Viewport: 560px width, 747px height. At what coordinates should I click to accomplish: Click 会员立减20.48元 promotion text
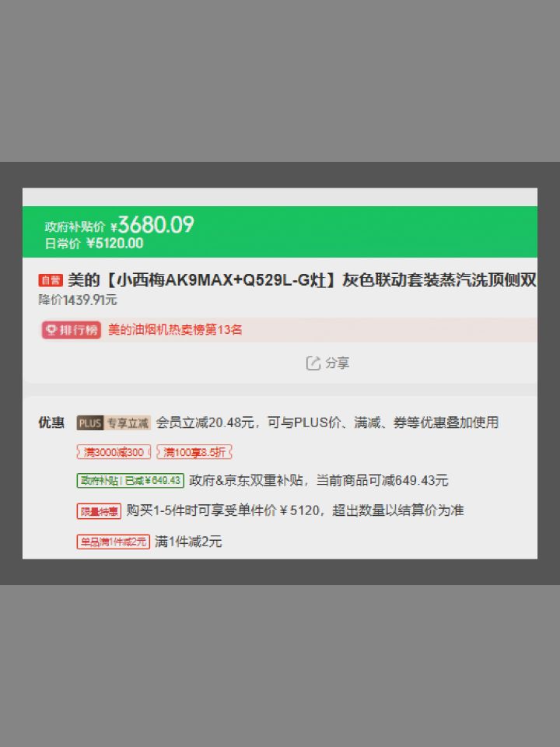click(327, 423)
